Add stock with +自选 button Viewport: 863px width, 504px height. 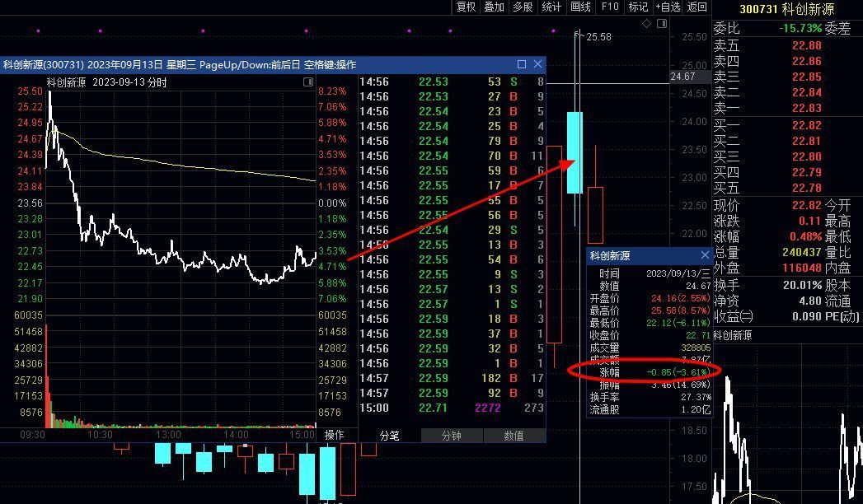[668, 7]
